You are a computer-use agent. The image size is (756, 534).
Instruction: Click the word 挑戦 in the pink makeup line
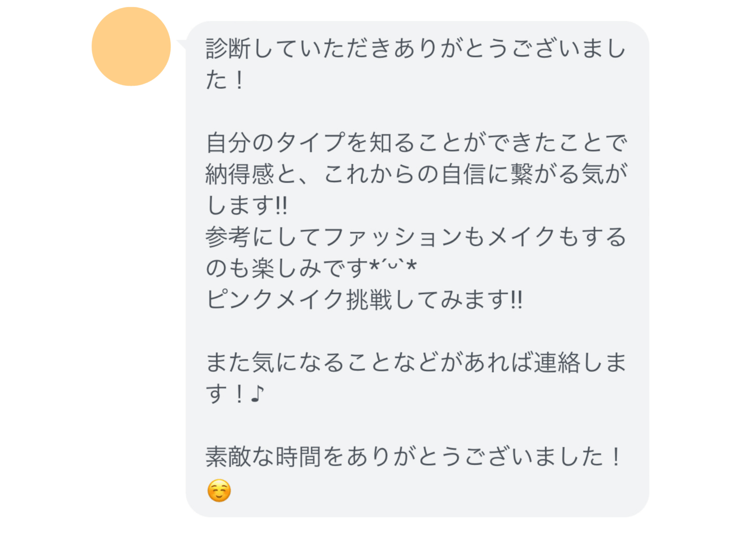tap(369, 300)
